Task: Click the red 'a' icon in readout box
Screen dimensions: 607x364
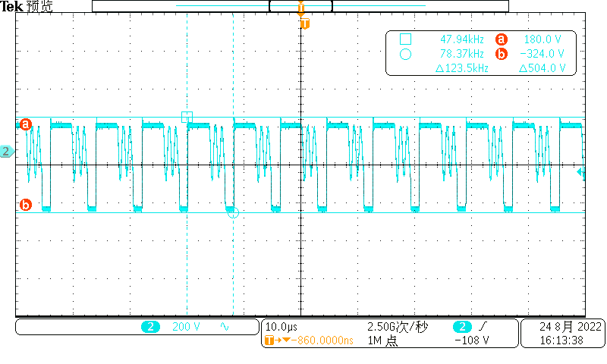Action: [x=502, y=39]
